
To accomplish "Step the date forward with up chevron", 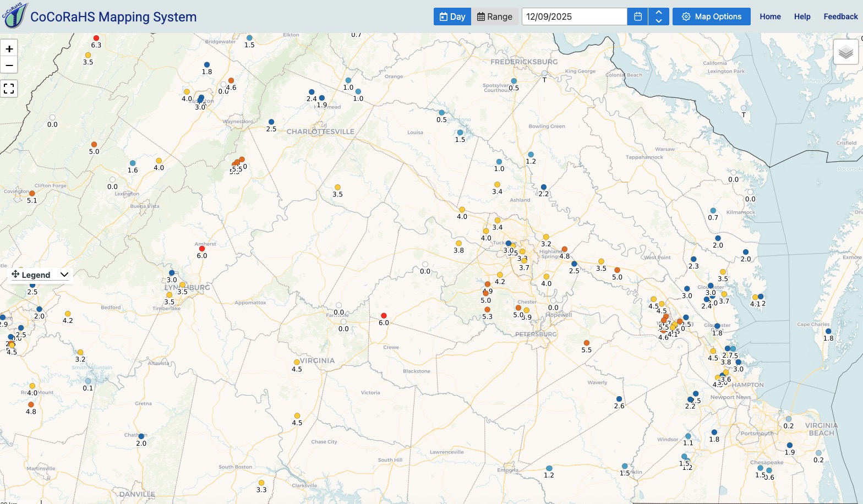I will point(659,13).
